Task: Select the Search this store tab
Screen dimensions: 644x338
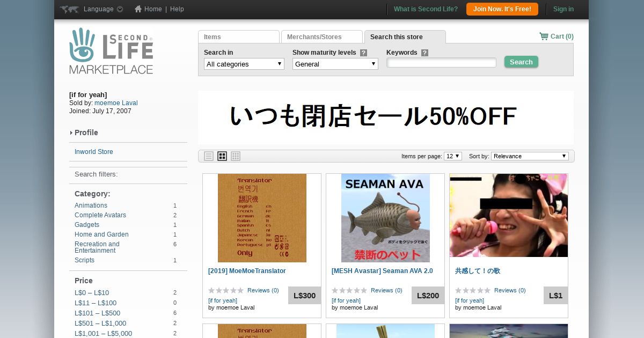Action: (x=405, y=36)
